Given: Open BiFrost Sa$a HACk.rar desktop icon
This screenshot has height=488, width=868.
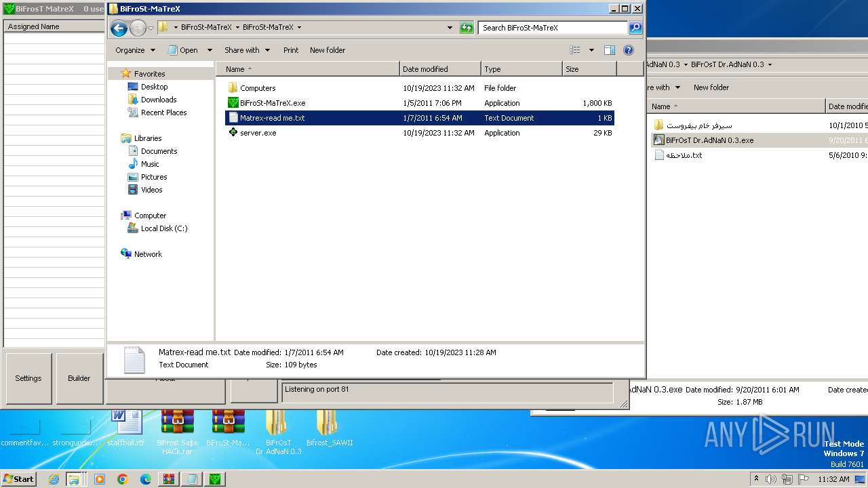Looking at the screenshot, I should (x=177, y=432).
